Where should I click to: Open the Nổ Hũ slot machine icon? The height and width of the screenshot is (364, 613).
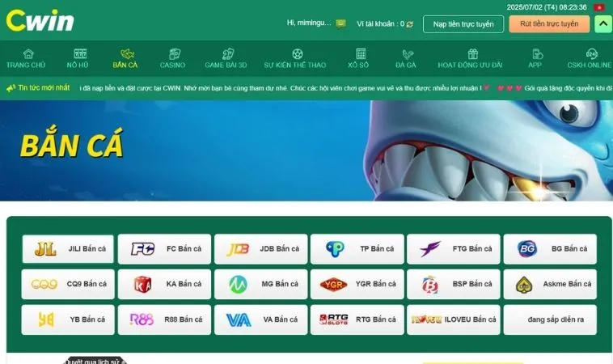coord(80,53)
